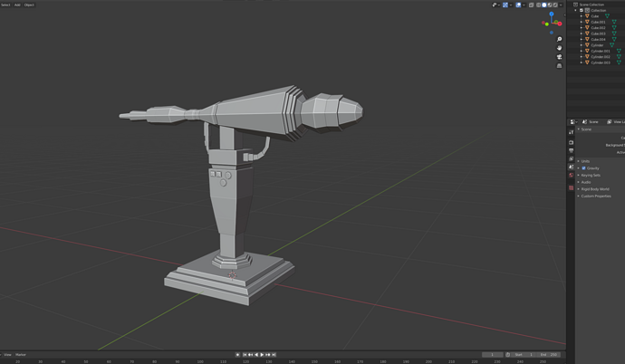
Task: Click the bright green Y axis gizmo circle
Action: [x=546, y=24]
